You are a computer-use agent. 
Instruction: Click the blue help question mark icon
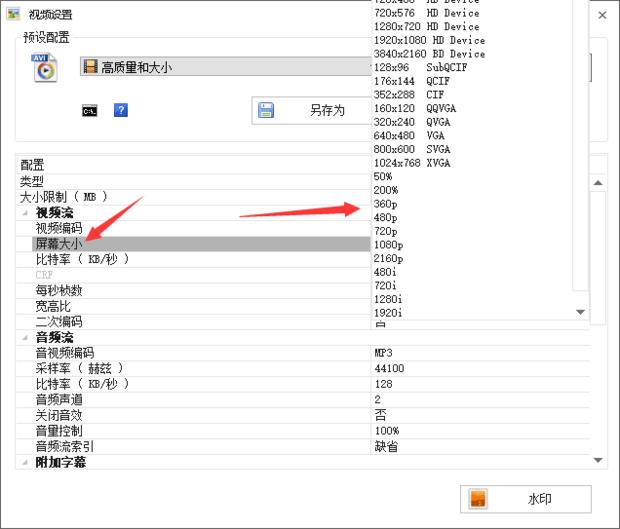[121, 110]
